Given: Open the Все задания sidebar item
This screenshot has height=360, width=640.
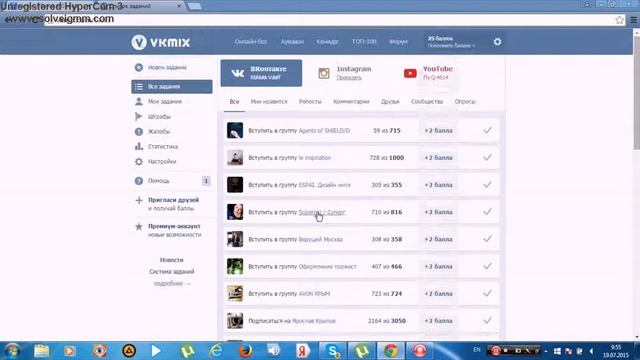Looking at the screenshot, I should [x=172, y=87].
